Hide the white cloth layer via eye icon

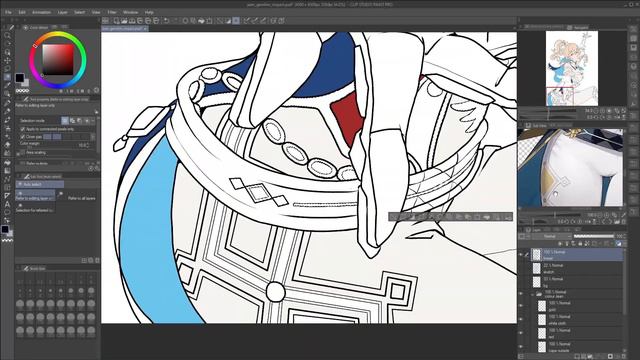coord(521,319)
